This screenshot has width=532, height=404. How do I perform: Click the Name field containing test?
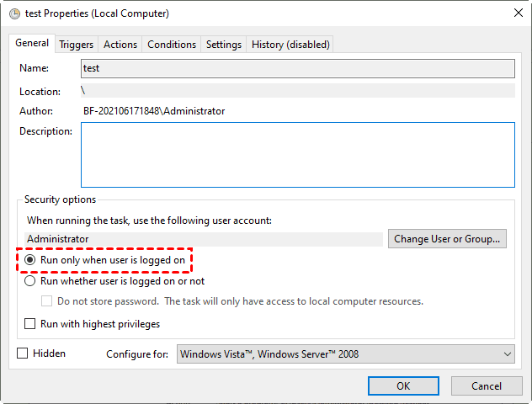click(x=297, y=69)
